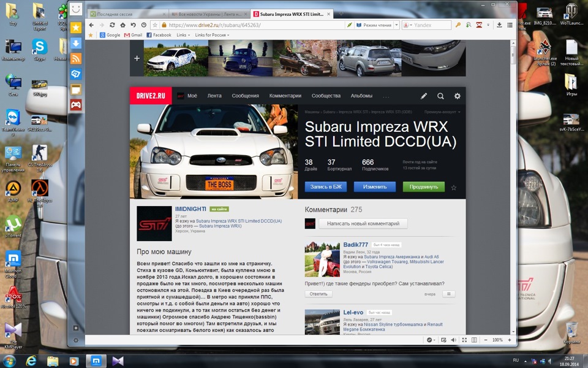Open the Windows Start button
Image resolution: width=588 pixels, height=368 pixels.
coord(9,361)
